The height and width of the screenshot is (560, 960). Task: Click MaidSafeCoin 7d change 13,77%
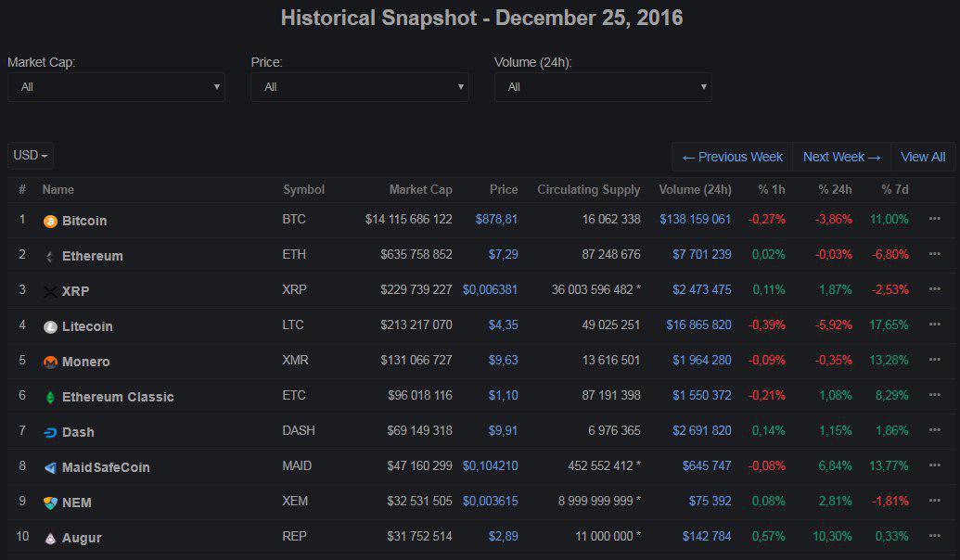[889, 465]
